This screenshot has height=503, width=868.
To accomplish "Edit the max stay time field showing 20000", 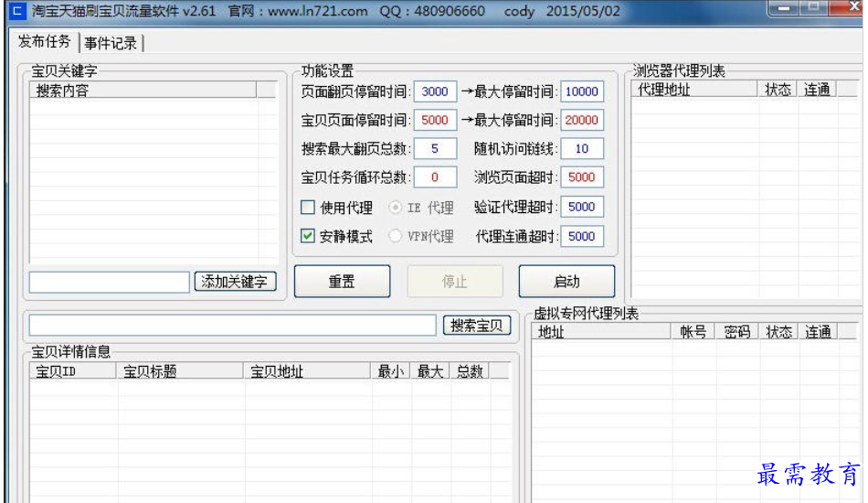I will (582, 120).
